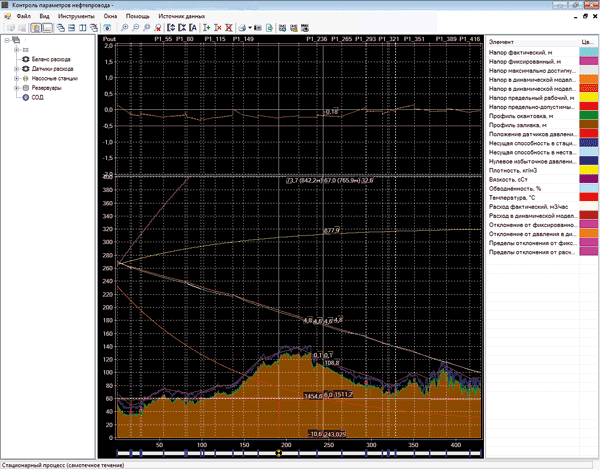Viewport: 600px width, 470px height.
Task: Open the Файл menu
Action: (23, 16)
